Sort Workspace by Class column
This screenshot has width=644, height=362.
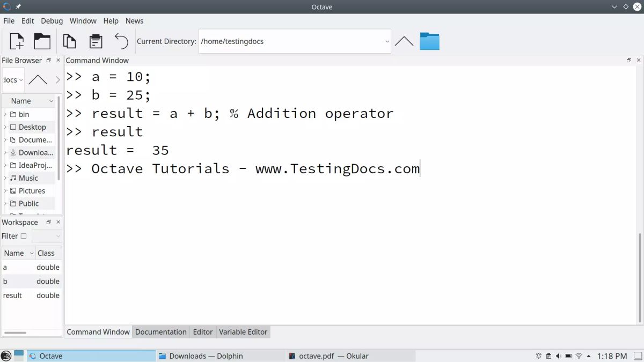pos(48,253)
